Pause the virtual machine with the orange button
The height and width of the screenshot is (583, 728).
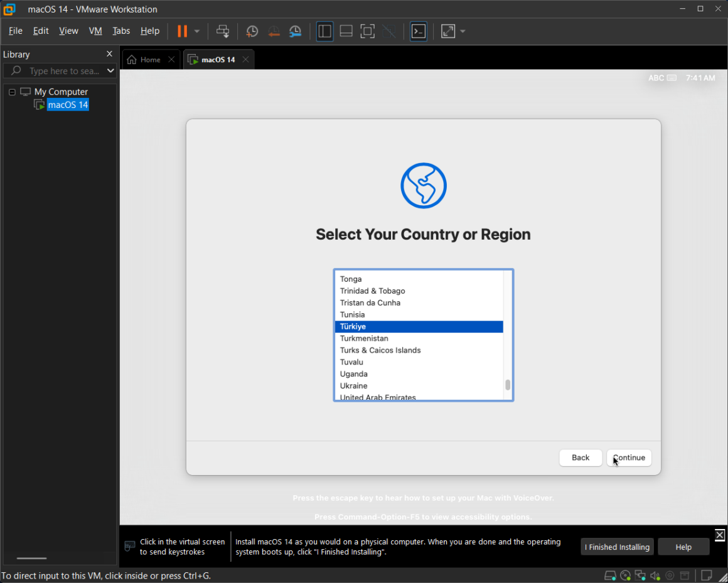183,31
